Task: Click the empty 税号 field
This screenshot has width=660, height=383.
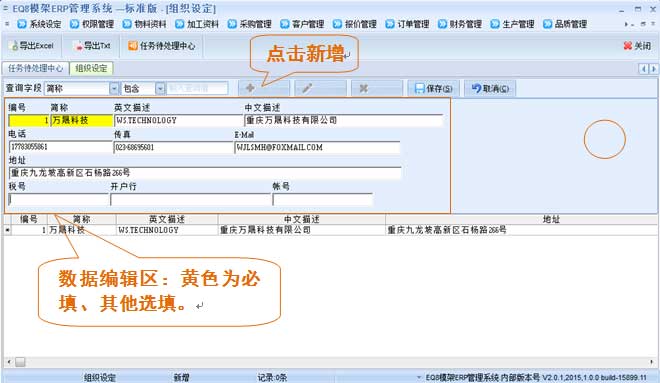Action: click(x=59, y=199)
